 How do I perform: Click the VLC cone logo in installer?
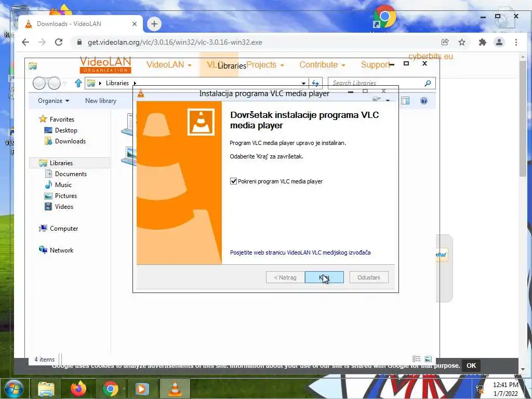(x=201, y=122)
